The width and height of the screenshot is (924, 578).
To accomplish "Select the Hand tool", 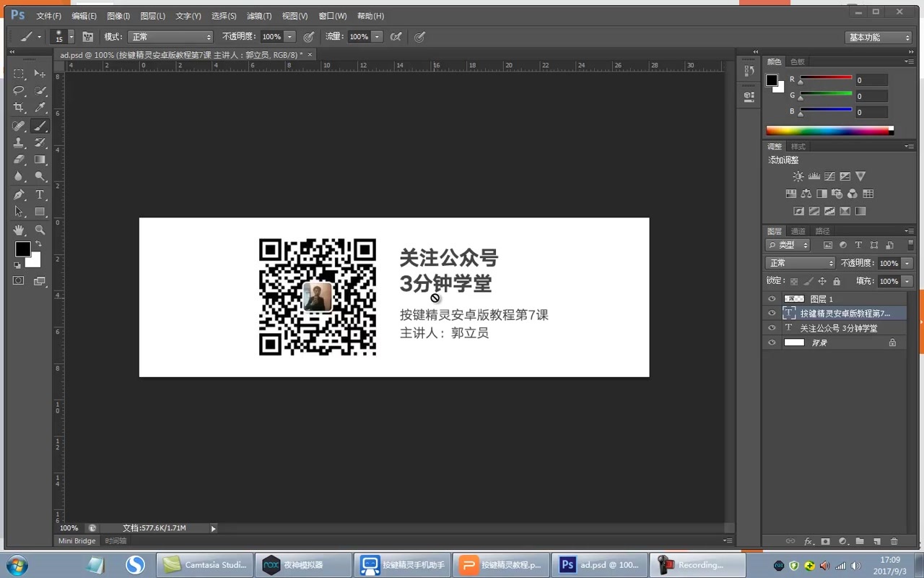I will (x=19, y=230).
